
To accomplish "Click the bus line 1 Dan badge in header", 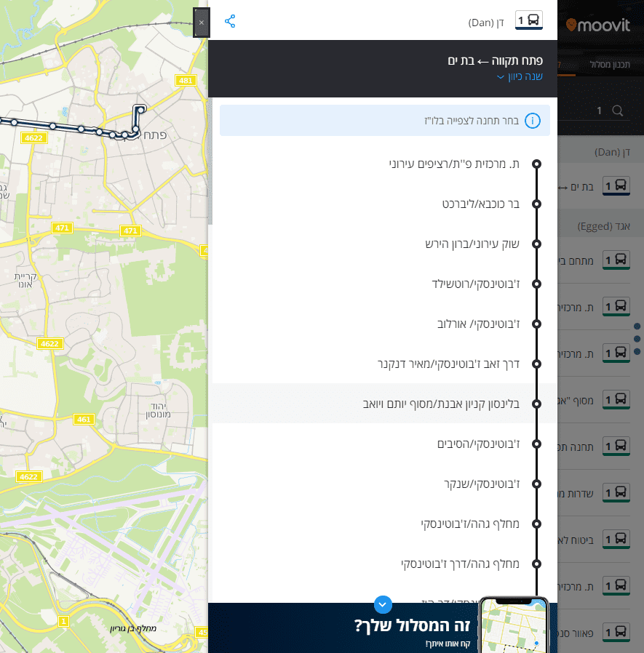I will coord(528,20).
